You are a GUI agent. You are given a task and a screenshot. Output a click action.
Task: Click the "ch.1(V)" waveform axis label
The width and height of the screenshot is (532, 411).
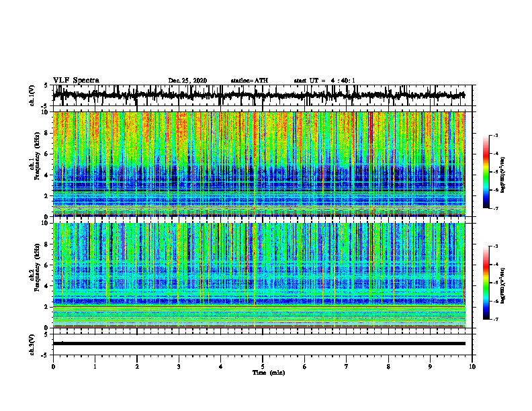(32, 95)
